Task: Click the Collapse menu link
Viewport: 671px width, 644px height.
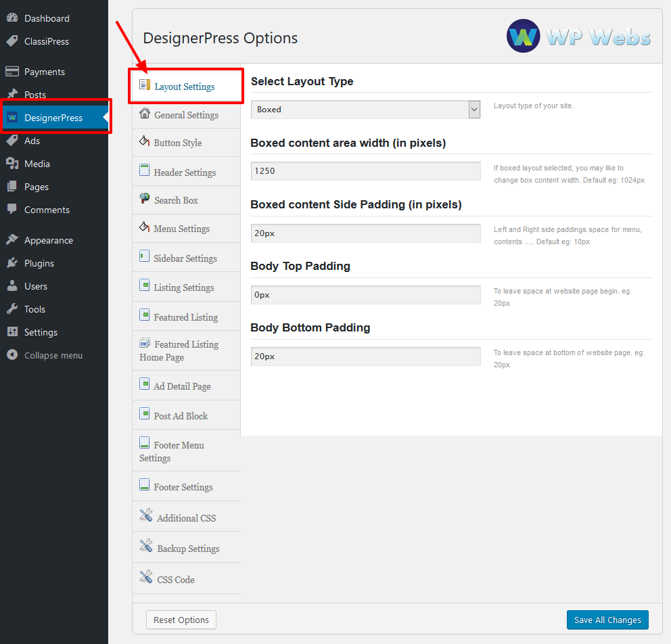Action: (54, 355)
